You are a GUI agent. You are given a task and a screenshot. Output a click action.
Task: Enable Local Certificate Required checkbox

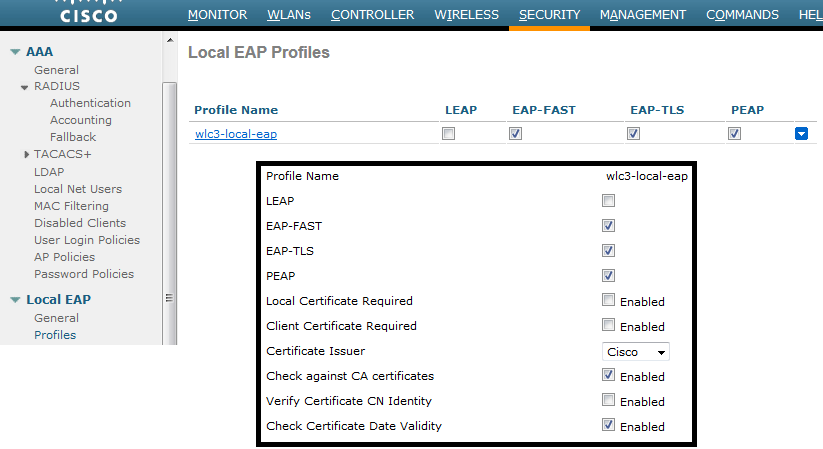[608, 300]
